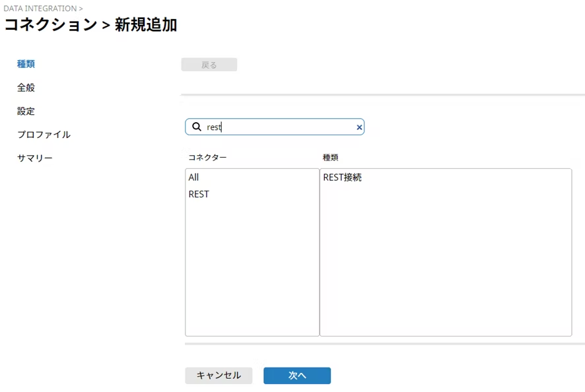Viewport: 585px width, 392px height.
Task: Select the 種類 step in the sidebar
Action: (x=26, y=64)
